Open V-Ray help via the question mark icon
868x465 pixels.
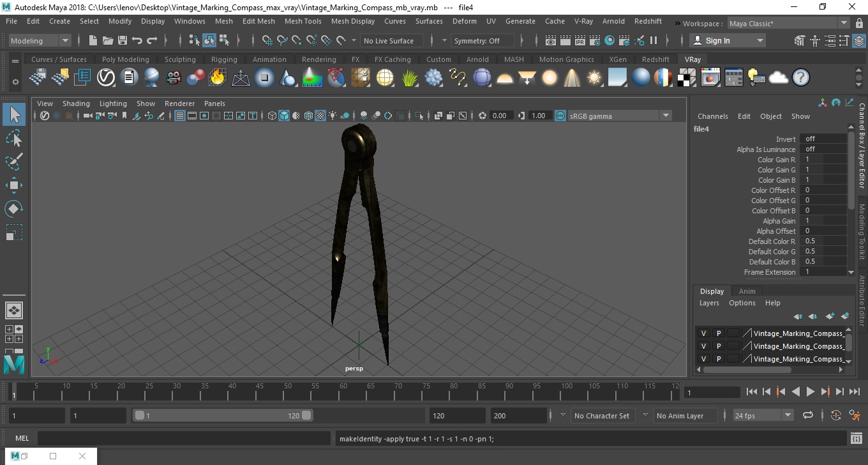coord(800,78)
